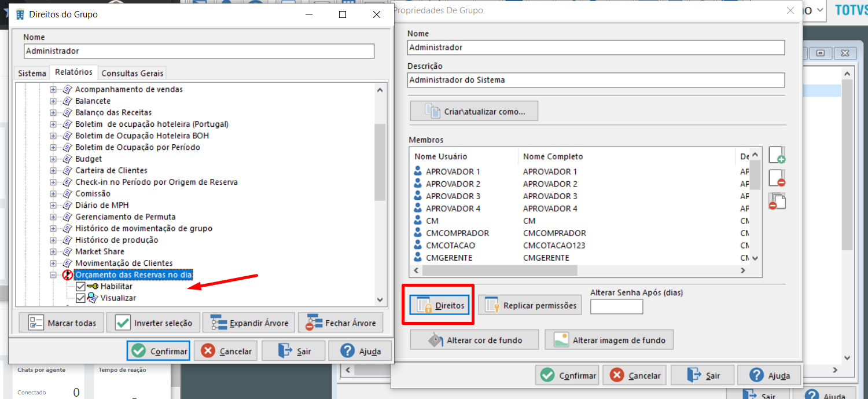Click the report icon beside Balancete
The width and height of the screenshot is (868, 399).
pyautogui.click(x=67, y=101)
